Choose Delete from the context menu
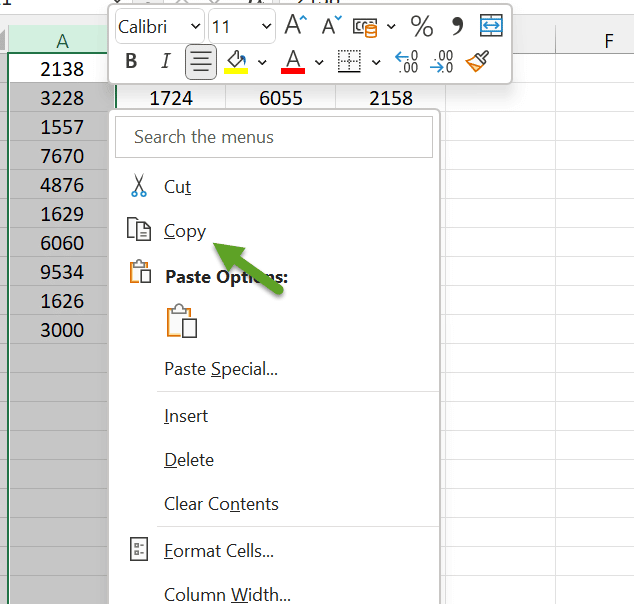 click(x=274, y=460)
